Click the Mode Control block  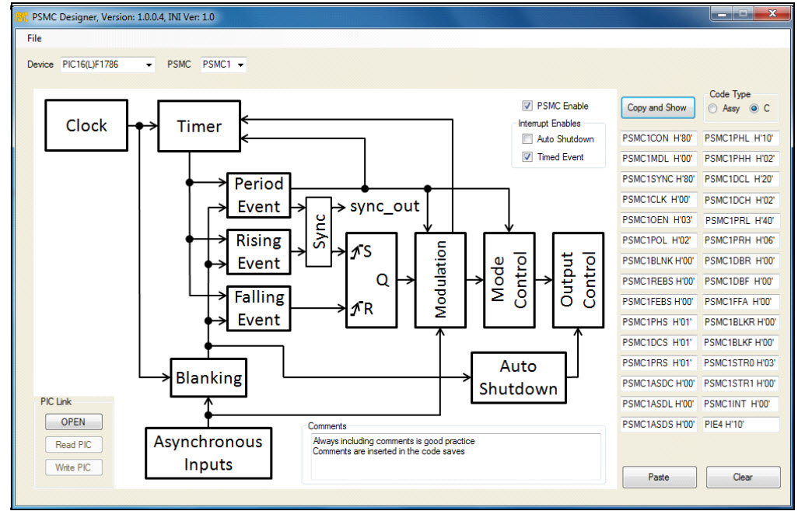[x=509, y=280]
